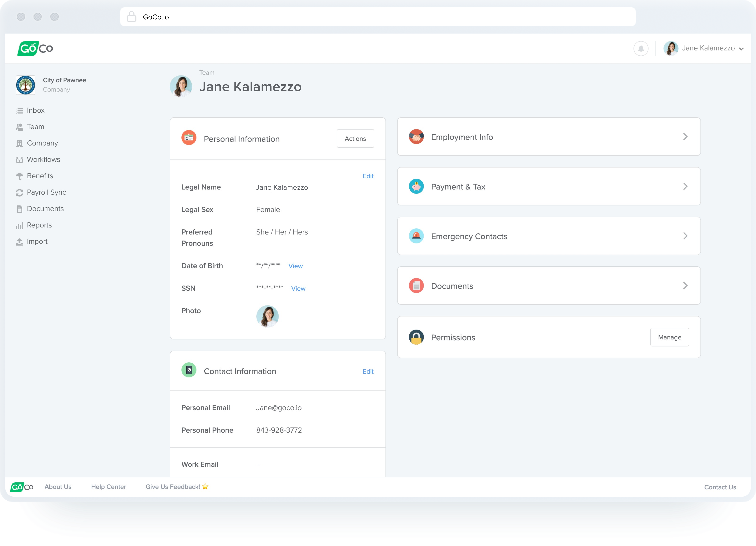The width and height of the screenshot is (756, 546).
Task: Reveal the SSN with View link
Action: pos(298,289)
